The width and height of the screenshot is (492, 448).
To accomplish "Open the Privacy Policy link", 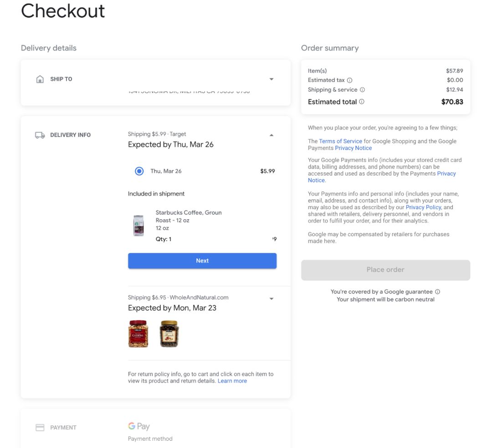I will (x=423, y=207).
